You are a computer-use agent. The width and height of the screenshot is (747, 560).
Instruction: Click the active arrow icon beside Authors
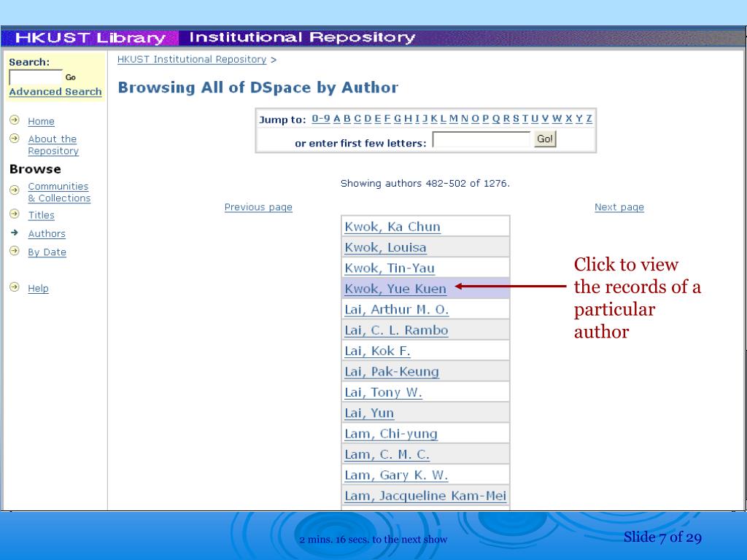pyautogui.click(x=15, y=233)
